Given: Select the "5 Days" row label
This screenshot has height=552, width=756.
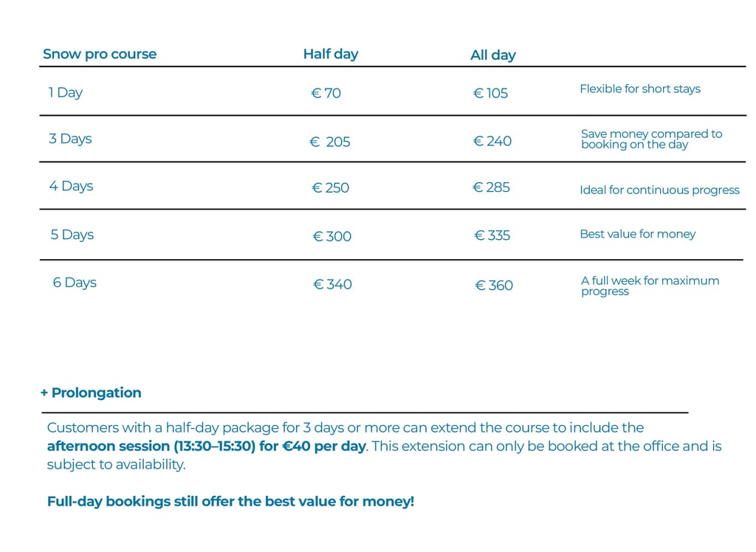Looking at the screenshot, I should coord(72,235).
